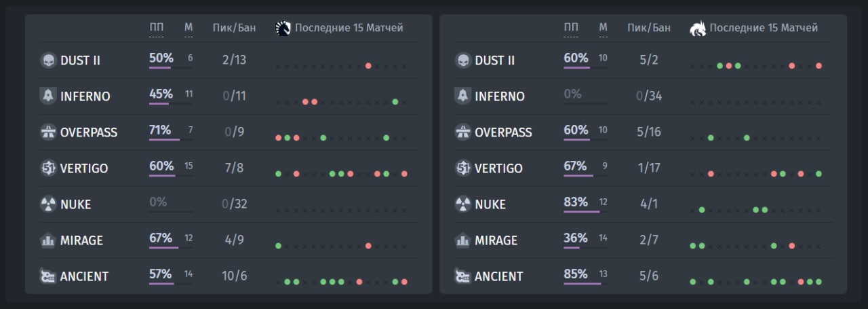Click the Ancient map icon in right panel
The height and width of the screenshot is (309, 868).
(462, 276)
